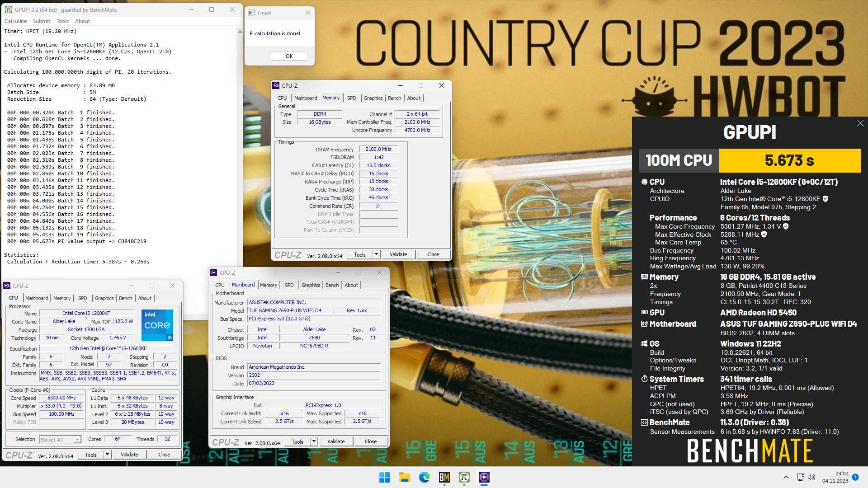Open taskbar clock and date

(835, 477)
